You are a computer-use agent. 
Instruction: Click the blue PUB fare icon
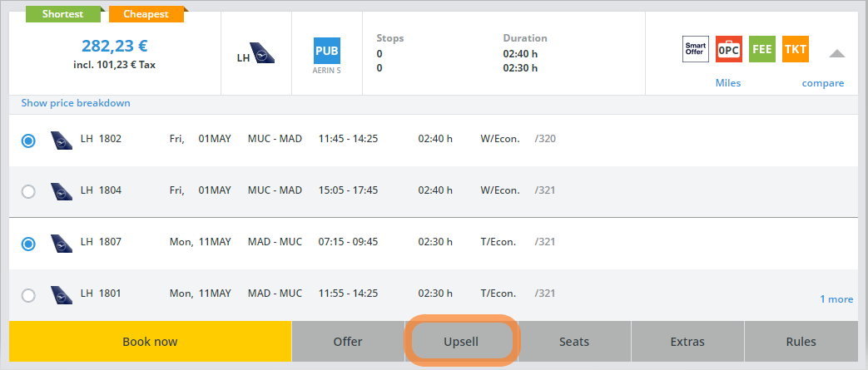tap(326, 52)
